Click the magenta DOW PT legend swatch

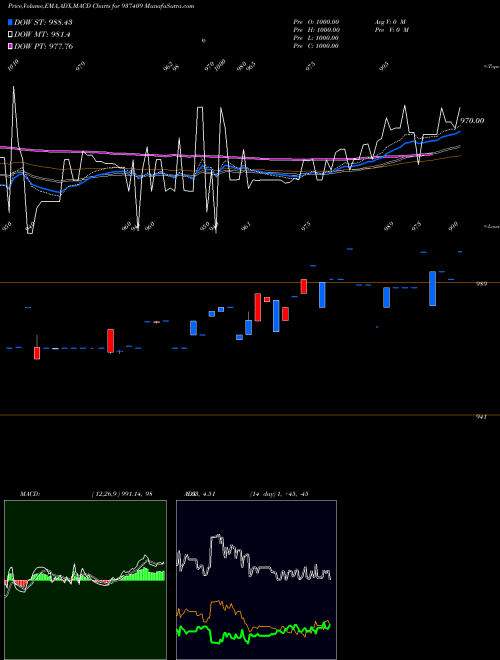pos(10,46)
